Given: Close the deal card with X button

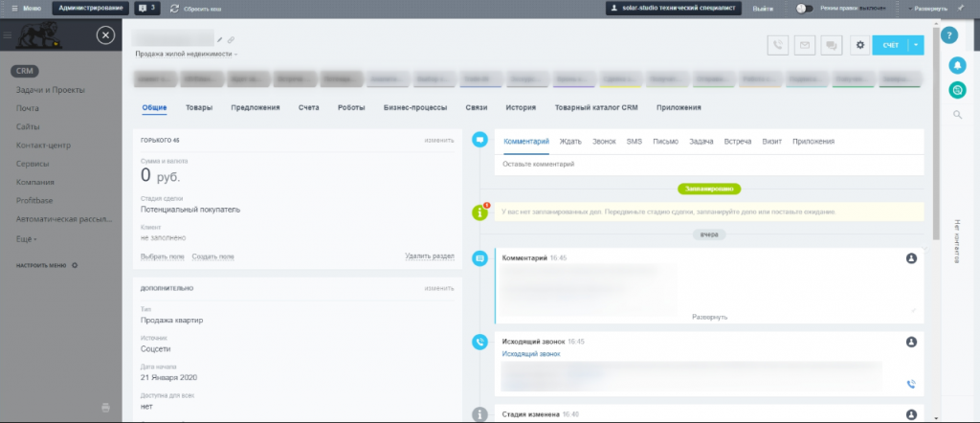Looking at the screenshot, I should coord(105,35).
